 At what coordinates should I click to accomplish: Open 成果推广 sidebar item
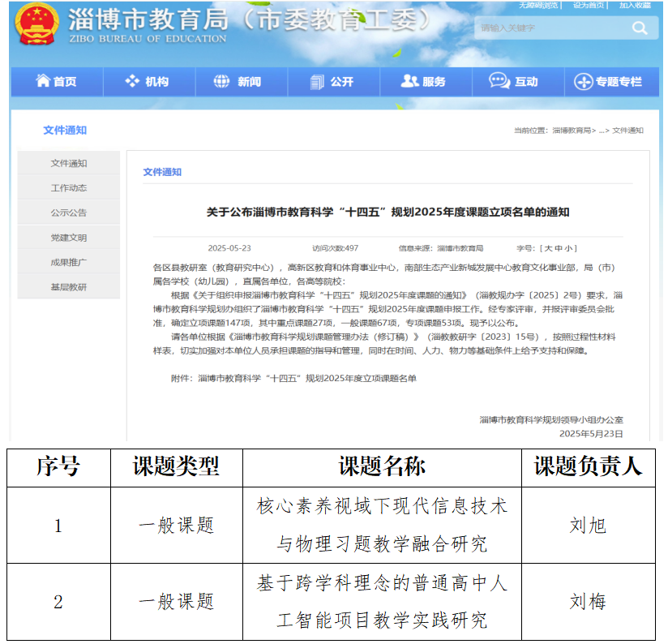(69, 262)
